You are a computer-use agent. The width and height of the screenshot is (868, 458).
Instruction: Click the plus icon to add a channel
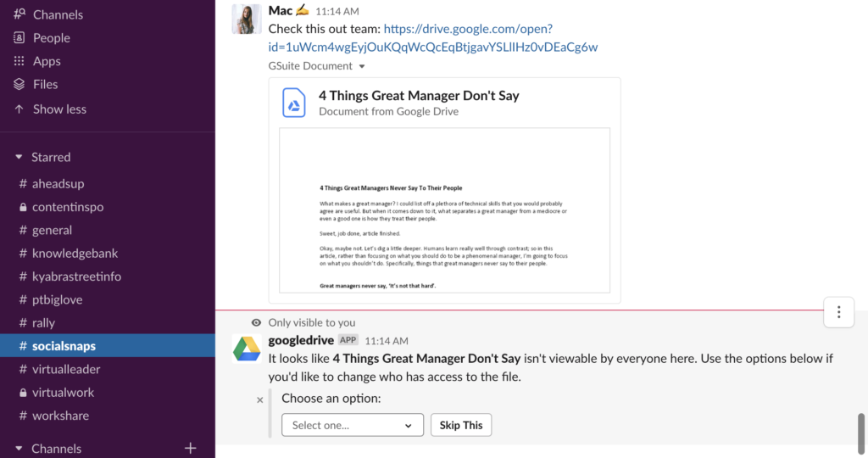coord(191,448)
